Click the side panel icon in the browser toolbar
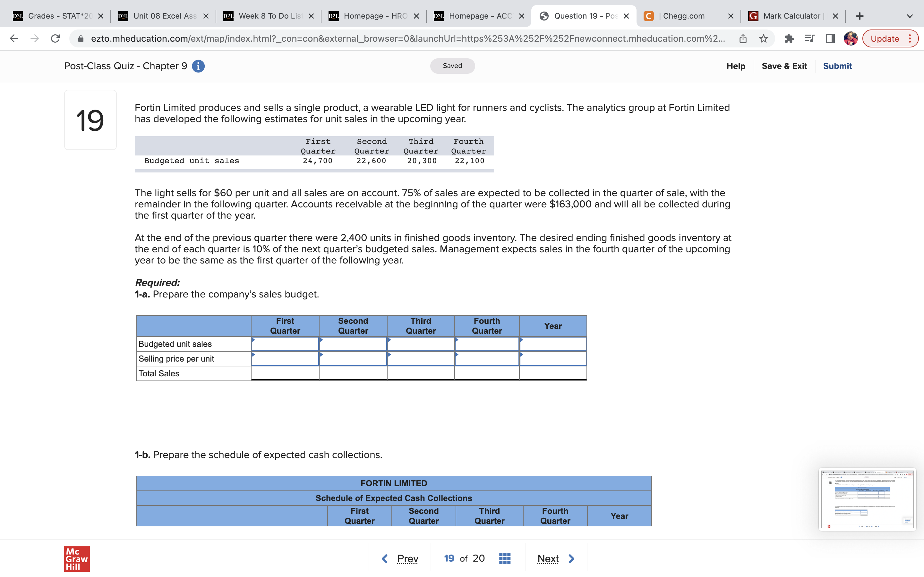The image size is (924, 577). (x=830, y=38)
